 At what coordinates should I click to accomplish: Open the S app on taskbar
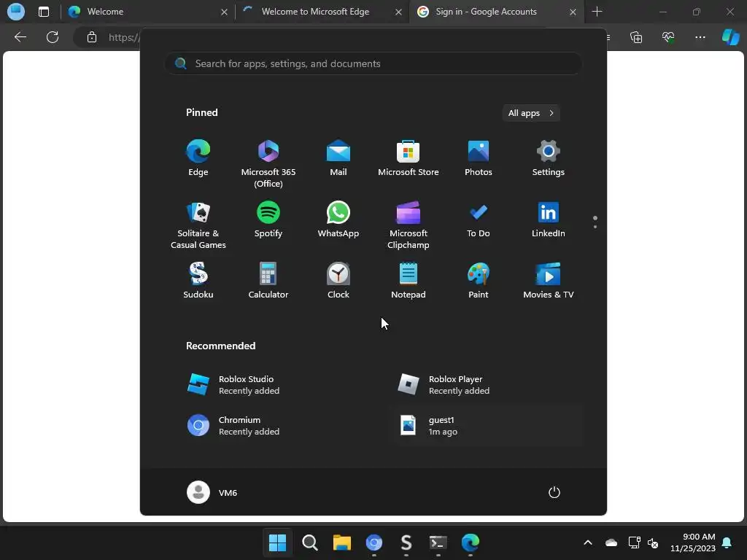pyautogui.click(x=406, y=542)
